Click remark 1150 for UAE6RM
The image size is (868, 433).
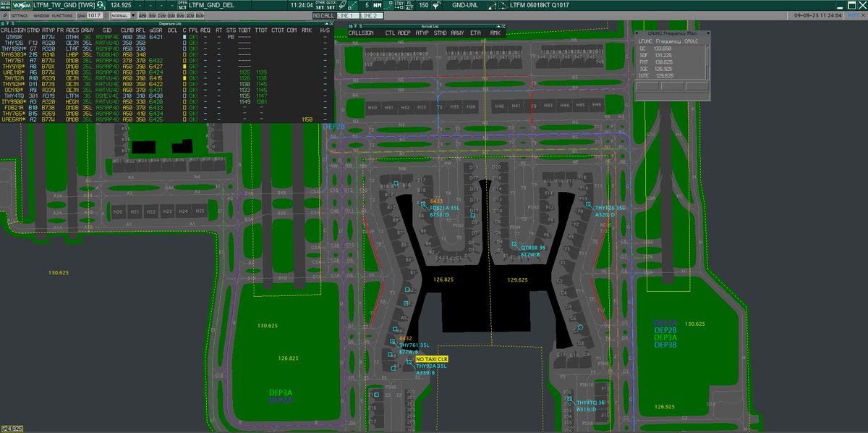coord(307,118)
